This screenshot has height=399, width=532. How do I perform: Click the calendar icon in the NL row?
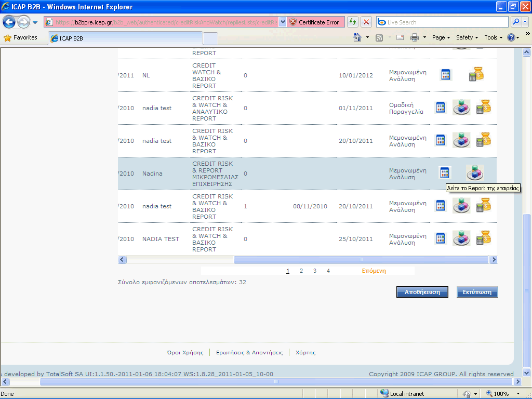point(445,75)
